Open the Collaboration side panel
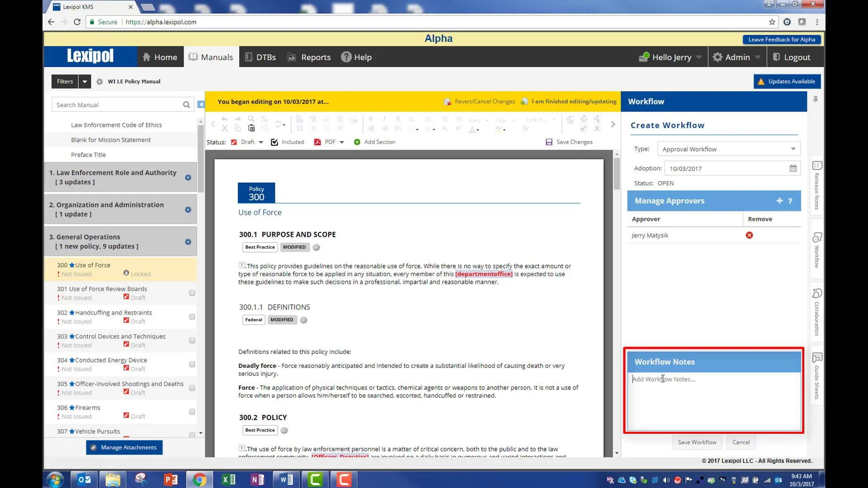This screenshot has height=488, width=868. click(816, 312)
